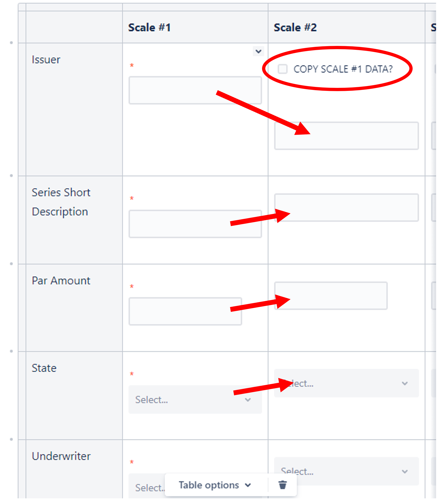Click the trash delete table icon

pyautogui.click(x=283, y=485)
